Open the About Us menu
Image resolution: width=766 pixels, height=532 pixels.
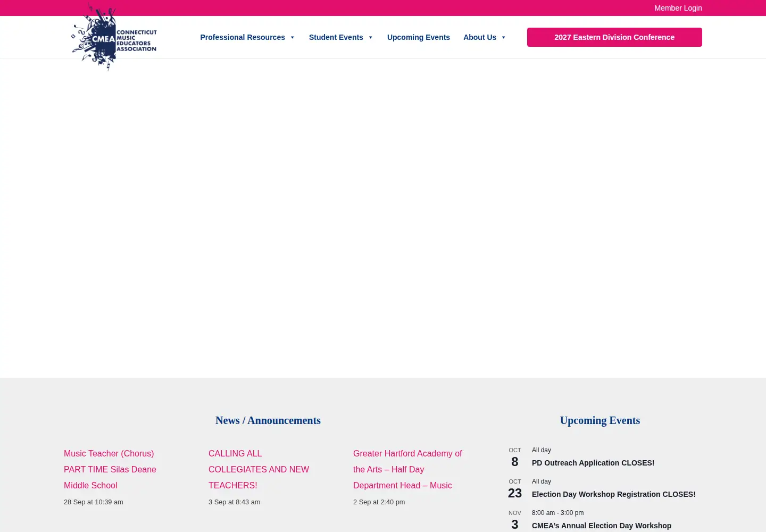point(480,37)
